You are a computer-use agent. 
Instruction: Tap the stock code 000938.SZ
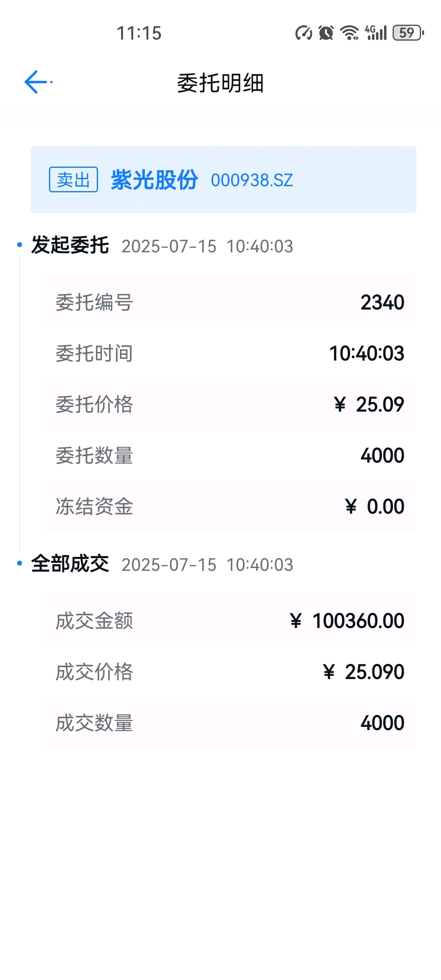[x=252, y=180]
